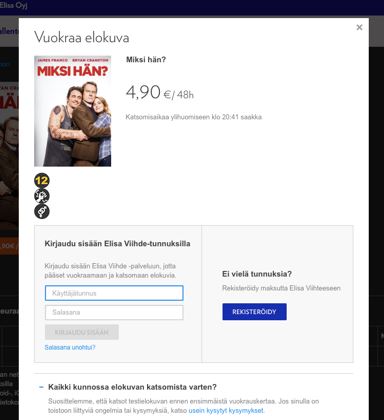Click the Miksi hän? movie title
Image resolution: width=384 pixels, height=420 pixels.
coord(146,60)
